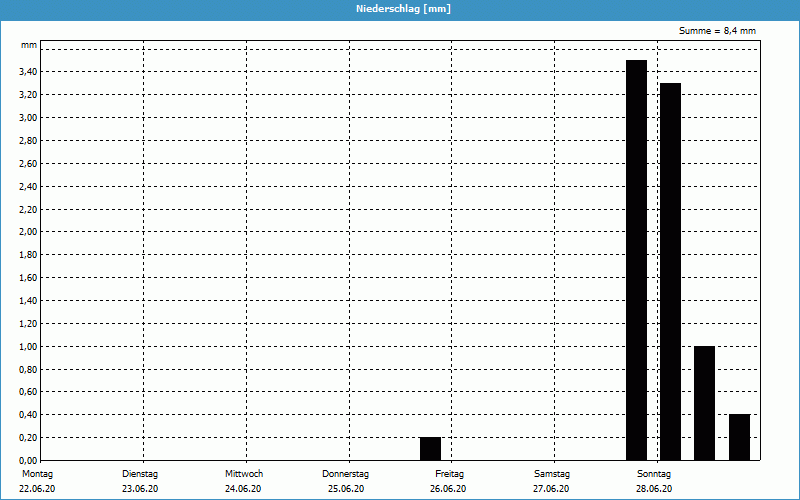The width and height of the screenshot is (800, 500).
Task: Click the 22.06.20 date label
Action: (37, 489)
